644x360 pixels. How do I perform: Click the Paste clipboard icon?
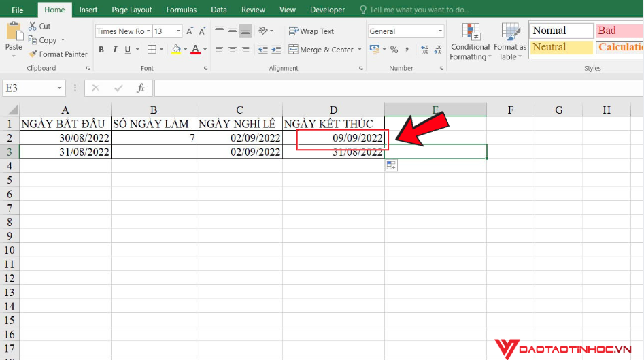coord(14,31)
